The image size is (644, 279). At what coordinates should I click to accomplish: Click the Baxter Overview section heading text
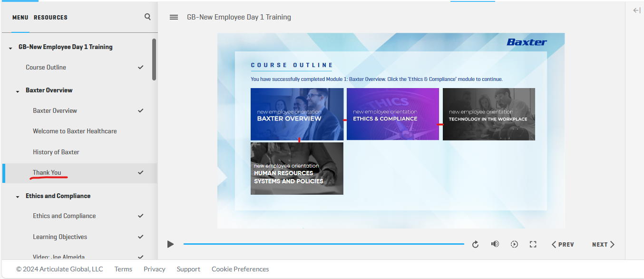[49, 90]
